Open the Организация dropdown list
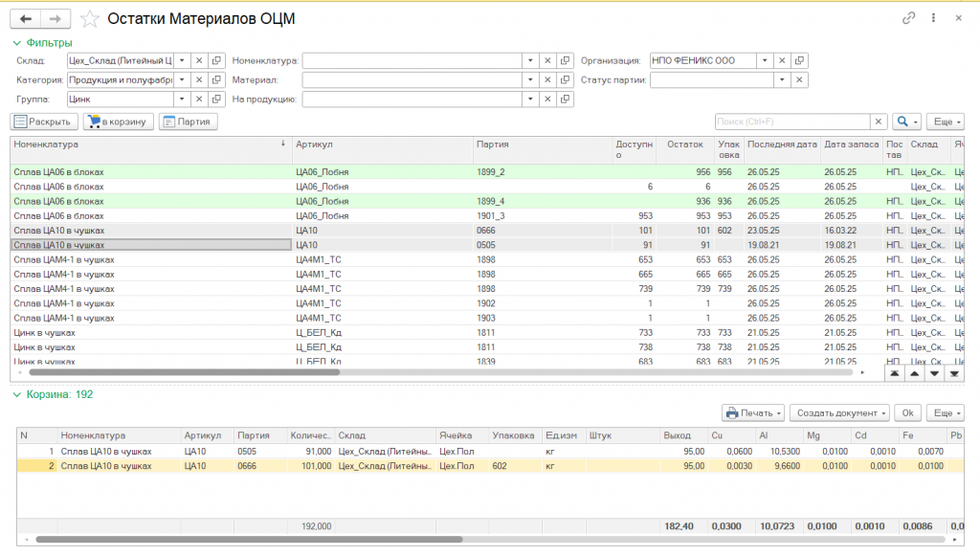 coord(765,60)
